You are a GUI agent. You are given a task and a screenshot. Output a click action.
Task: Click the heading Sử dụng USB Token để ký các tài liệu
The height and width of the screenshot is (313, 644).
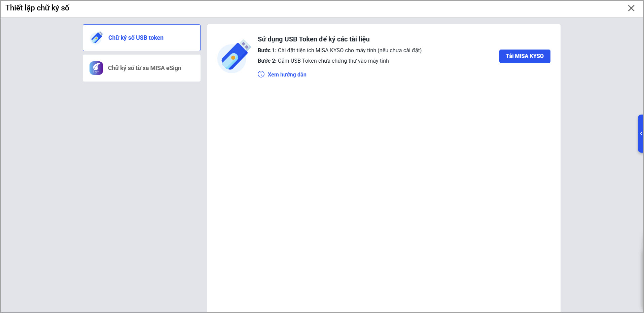click(313, 39)
